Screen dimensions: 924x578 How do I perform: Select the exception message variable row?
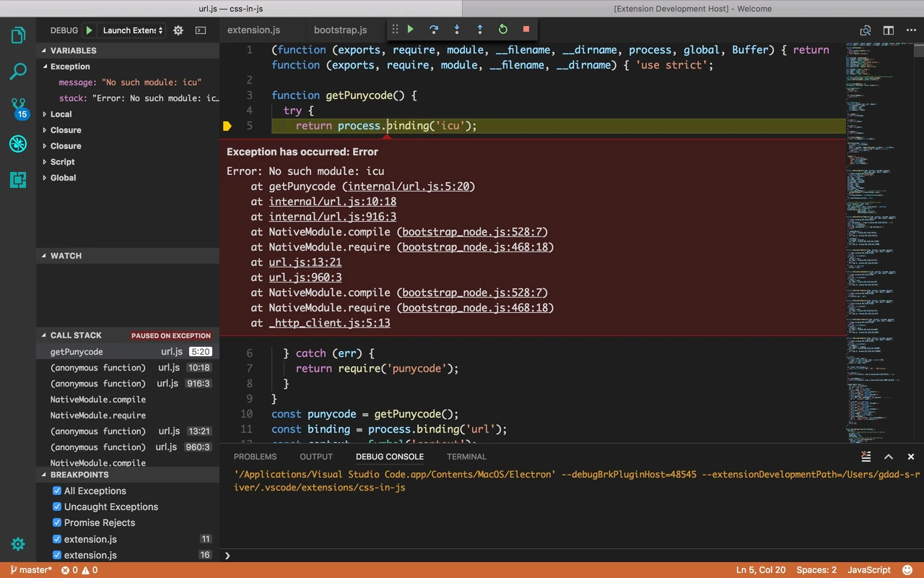click(128, 82)
